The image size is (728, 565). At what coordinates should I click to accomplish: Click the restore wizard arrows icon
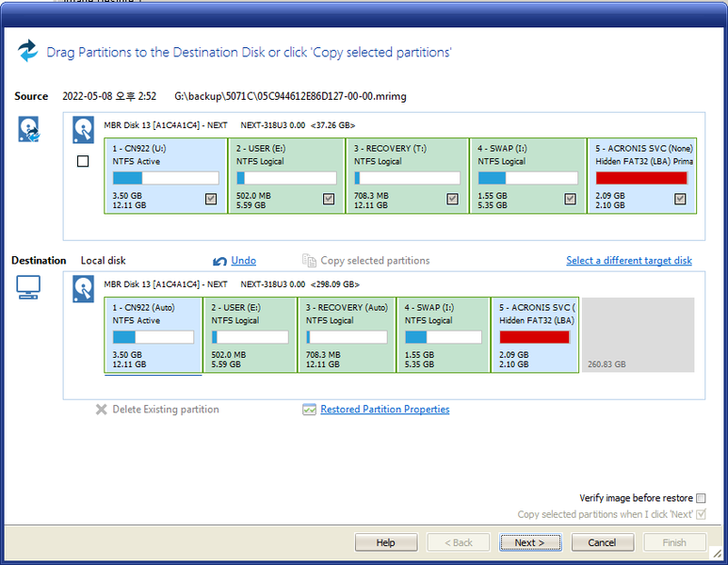[28, 51]
